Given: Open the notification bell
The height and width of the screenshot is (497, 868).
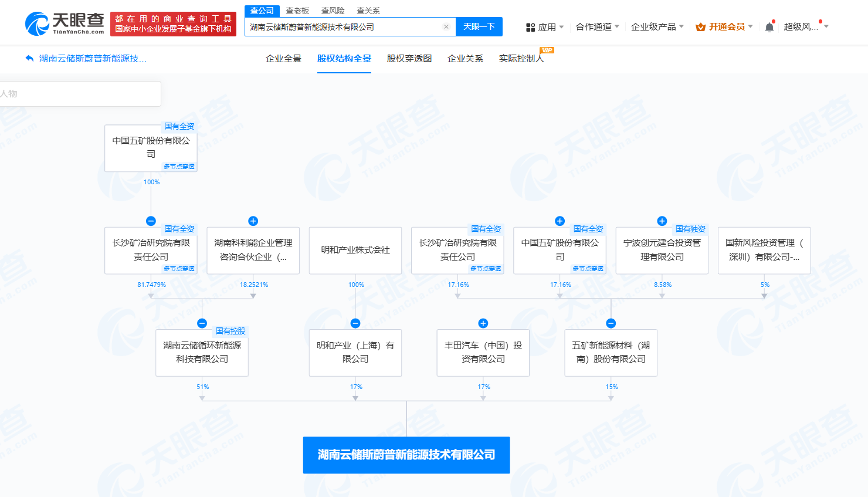Looking at the screenshot, I should (769, 27).
